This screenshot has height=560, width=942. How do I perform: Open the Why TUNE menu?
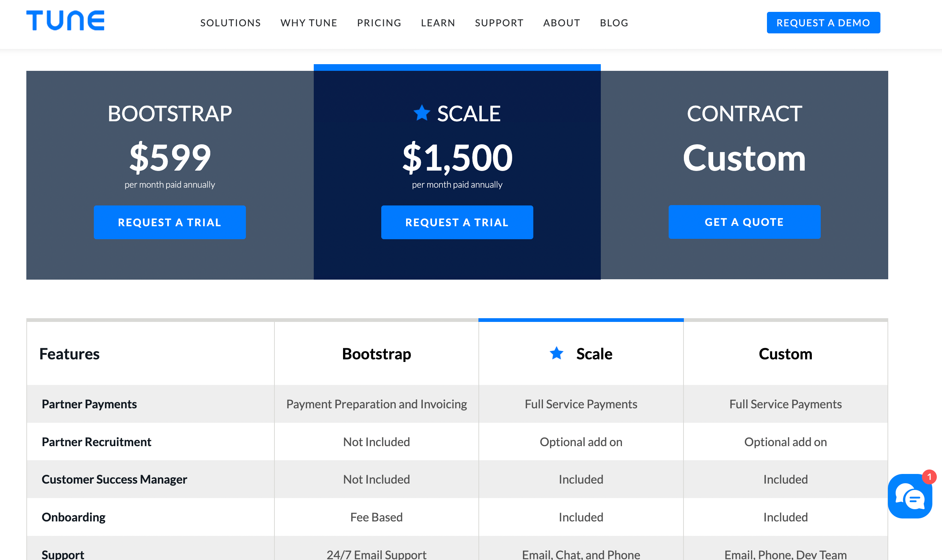point(309,23)
